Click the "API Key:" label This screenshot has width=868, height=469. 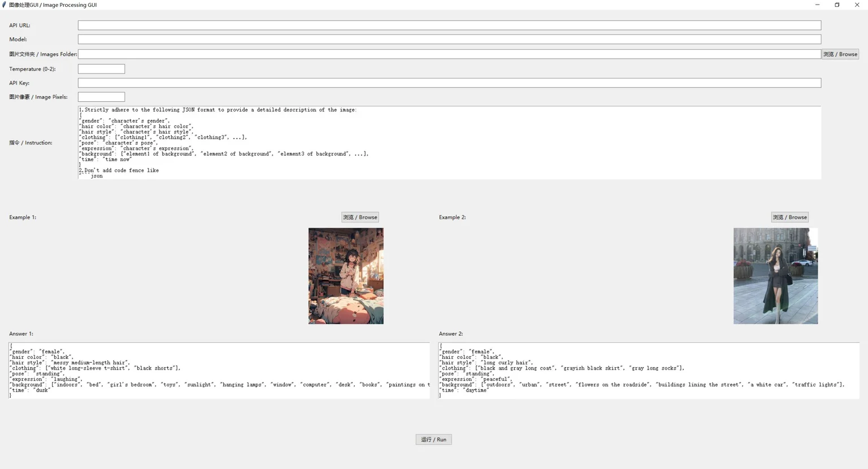pos(19,83)
